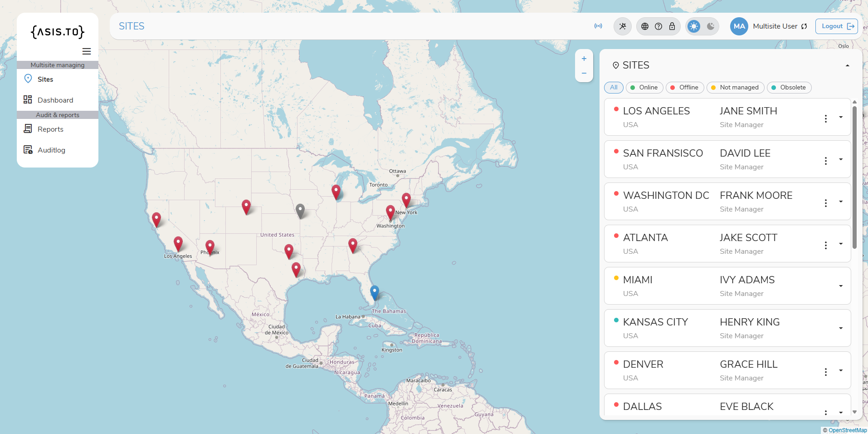
Task: Click the SITES page title in header
Action: 132,26
